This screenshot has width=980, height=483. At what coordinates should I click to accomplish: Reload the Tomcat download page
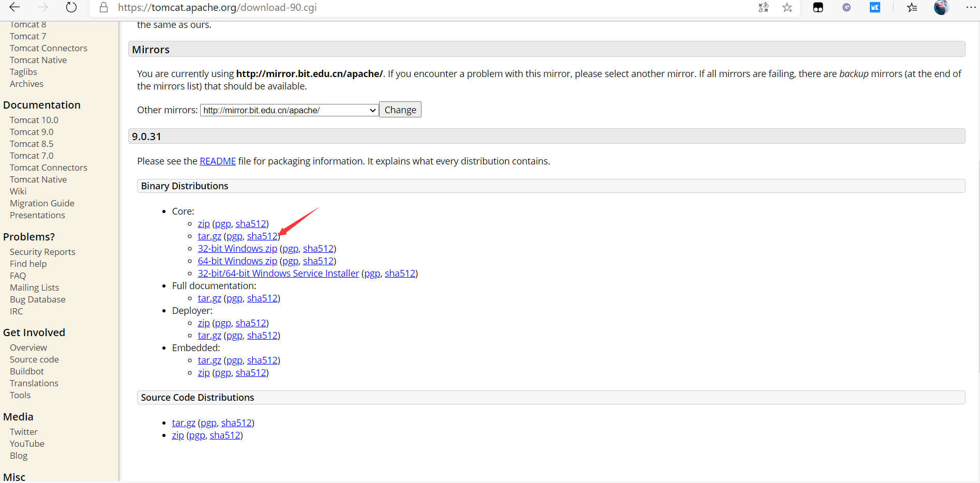(71, 7)
